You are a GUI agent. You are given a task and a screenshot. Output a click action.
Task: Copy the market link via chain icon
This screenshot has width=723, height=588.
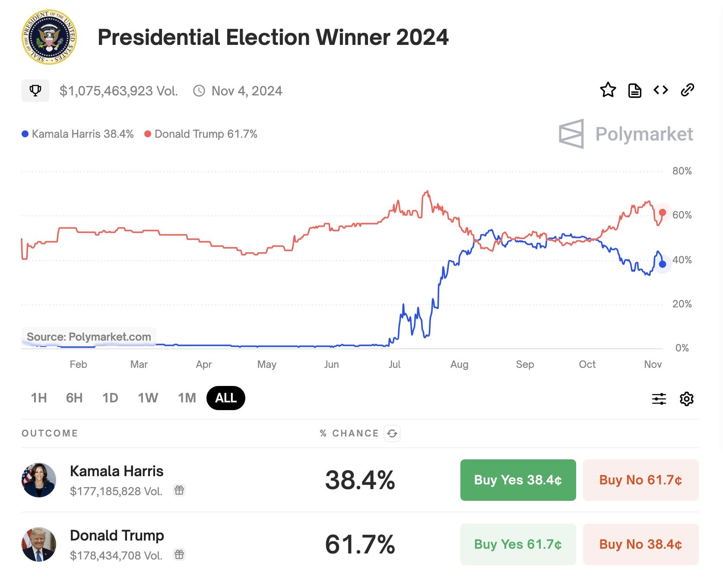(x=688, y=90)
